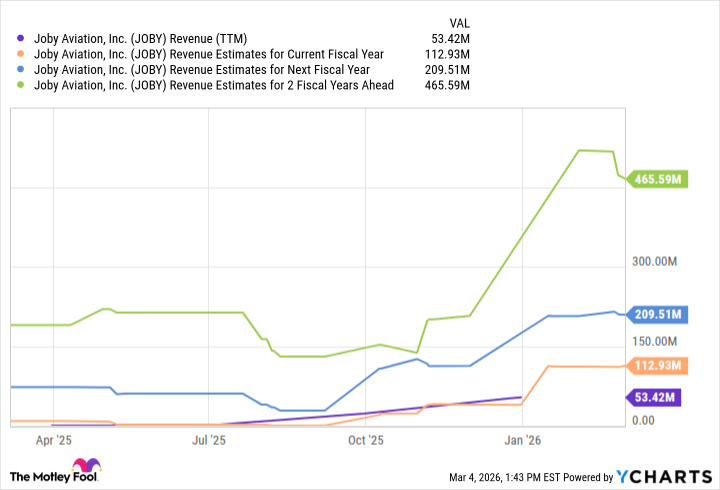The image size is (720, 490).
Task: Click the purple 53.42M value flag
Action: (x=654, y=397)
